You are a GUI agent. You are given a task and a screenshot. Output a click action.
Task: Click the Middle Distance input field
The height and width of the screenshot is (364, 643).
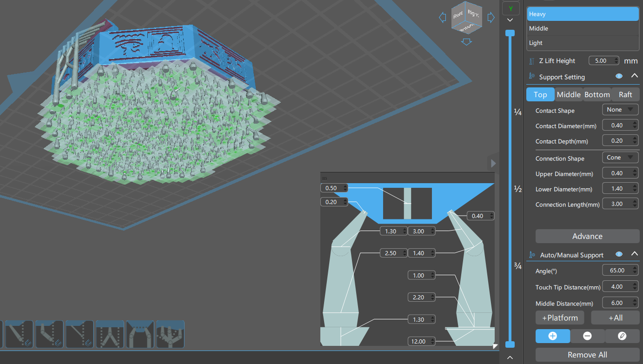(620, 303)
